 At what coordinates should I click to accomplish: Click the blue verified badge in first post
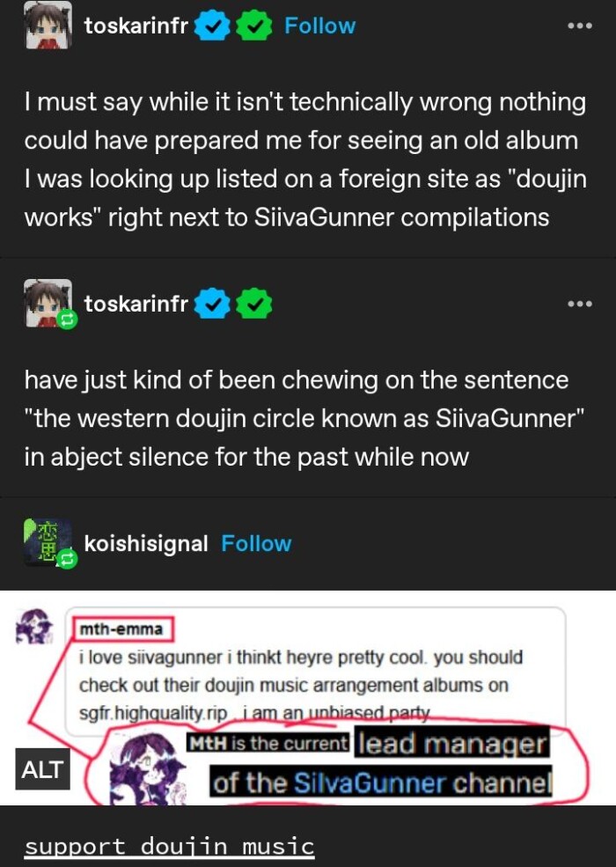[212, 26]
